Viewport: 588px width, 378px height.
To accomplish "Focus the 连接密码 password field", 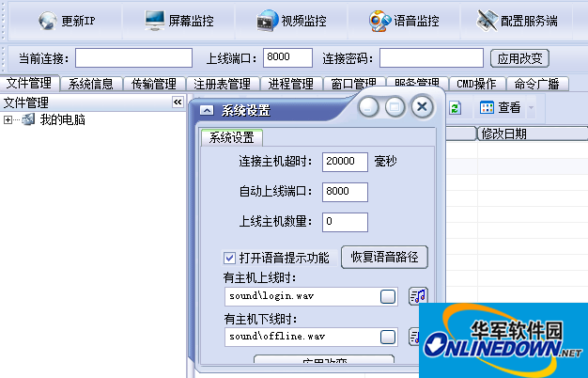I will pyautogui.click(x=431, y=57).
